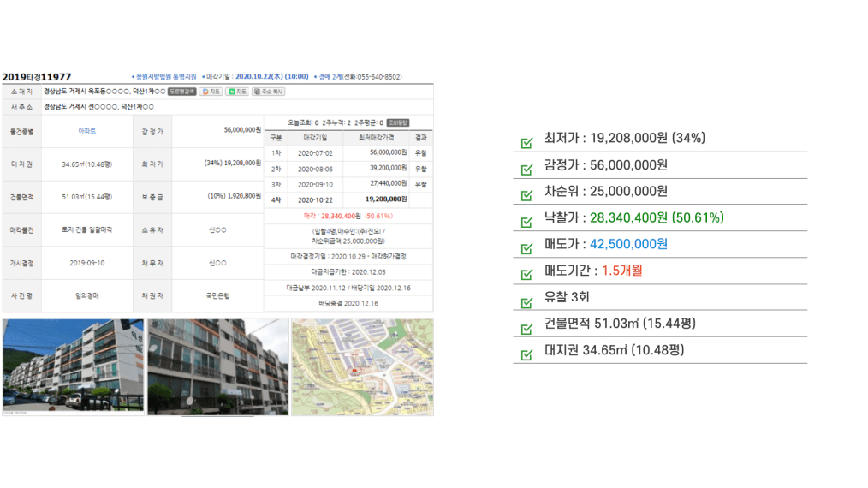The height and width of the screenshot is (488, 868).
Task: Open the left apartment building photo
Action: [x=73, y=366]
